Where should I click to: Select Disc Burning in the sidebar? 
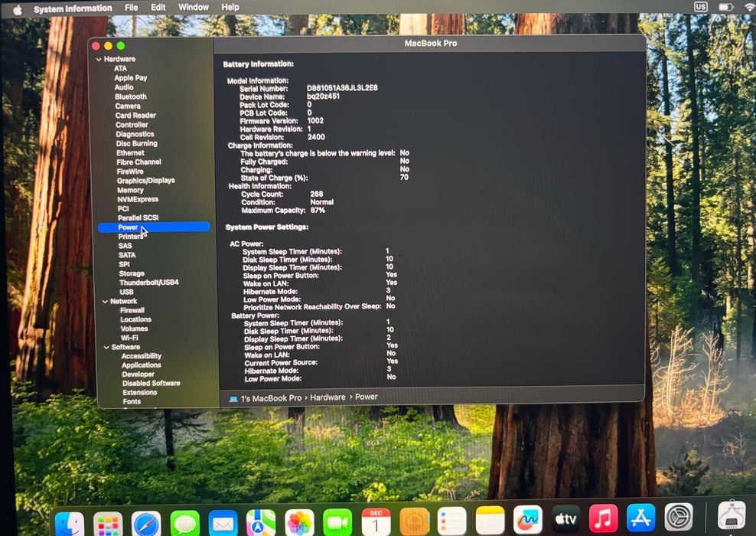(136, 143)
